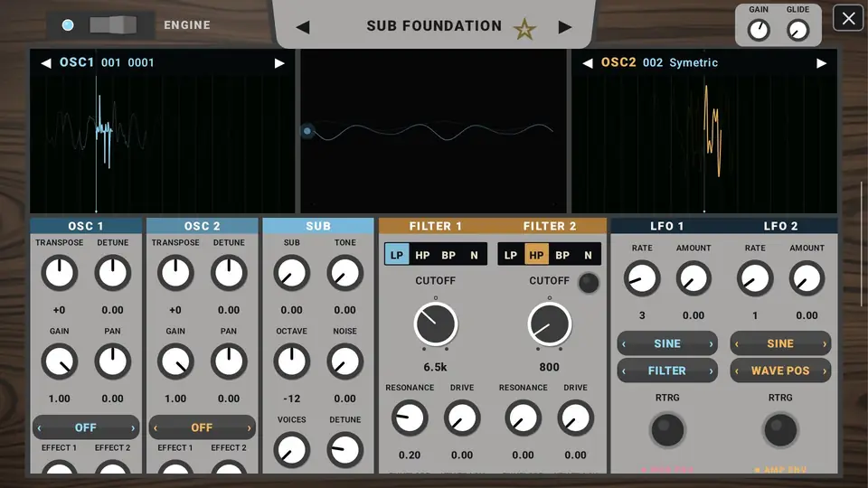Screen dimensions: 868x488
Task: Select BP mode on Filter 2
Action: (x=561, y=255)
